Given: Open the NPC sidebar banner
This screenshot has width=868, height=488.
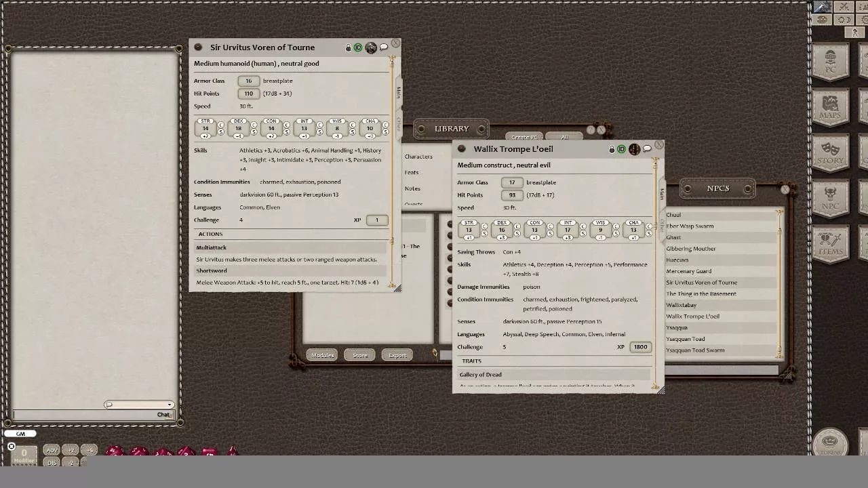Looking at the screenshot, I should pyautogui.click(x=831, y=199).
